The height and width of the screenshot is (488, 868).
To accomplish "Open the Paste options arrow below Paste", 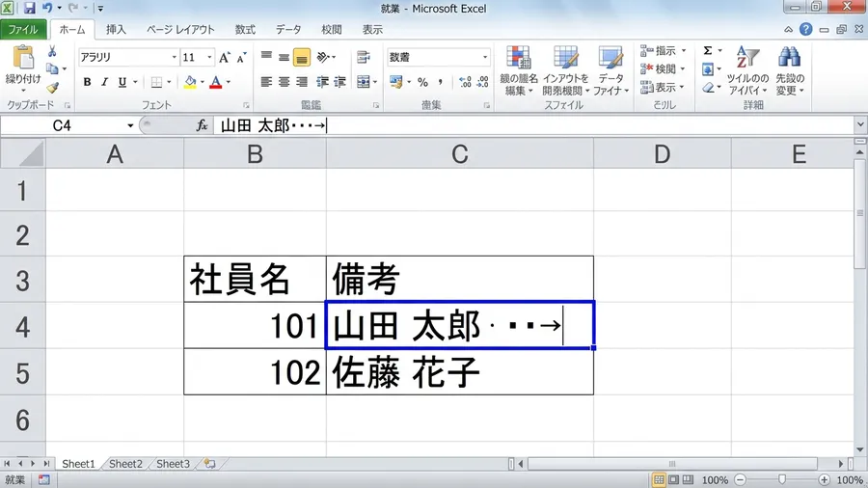I will coord(23,91).
